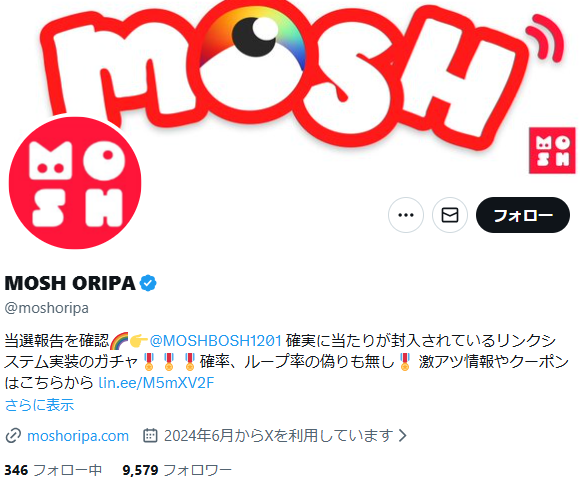Follow the MOSH ORIPA account

(523, 215)
